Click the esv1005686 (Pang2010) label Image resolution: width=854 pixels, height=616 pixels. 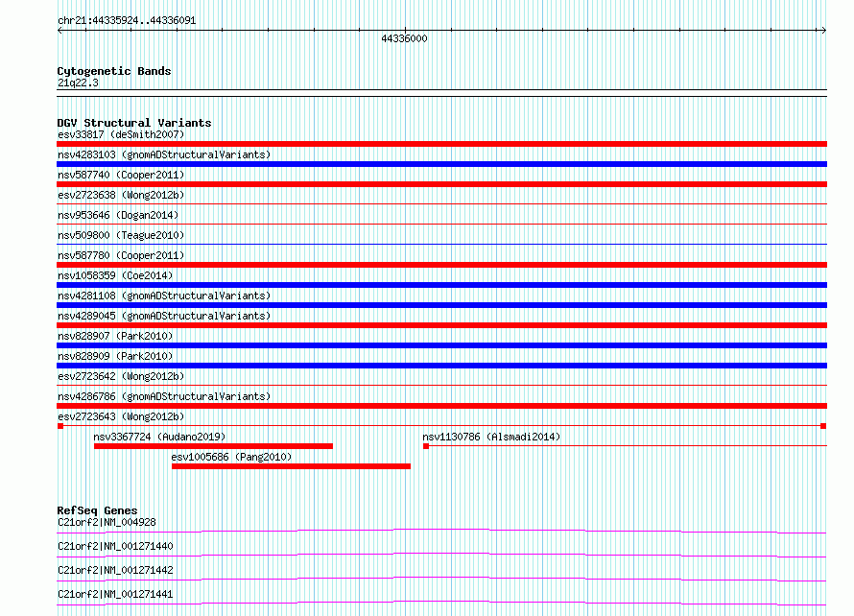click(x=231, y=457)
